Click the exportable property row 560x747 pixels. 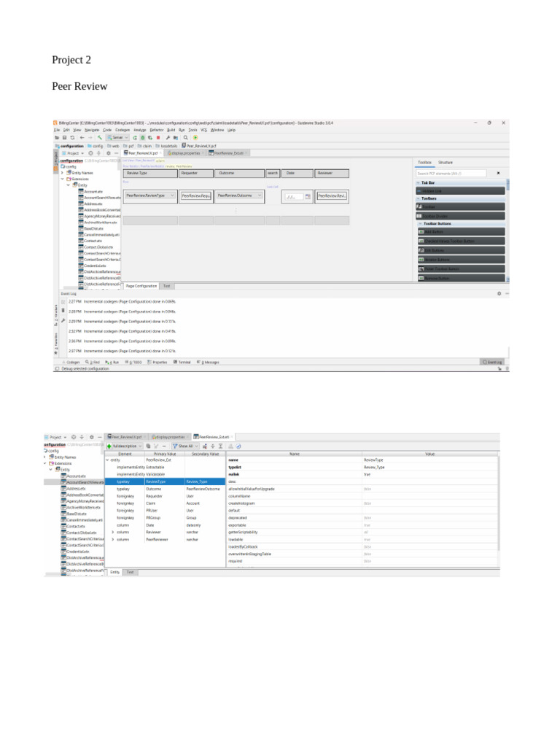363,525
